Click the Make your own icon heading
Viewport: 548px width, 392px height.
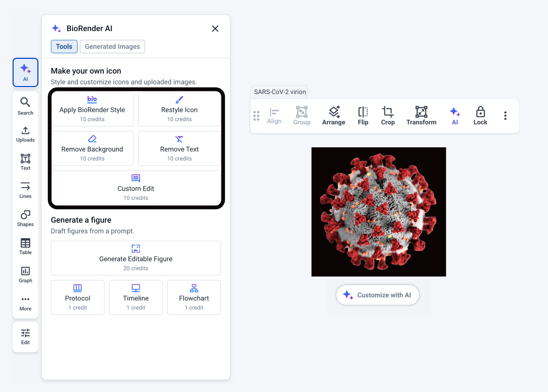pyautogui.click(x=86, y=71)
